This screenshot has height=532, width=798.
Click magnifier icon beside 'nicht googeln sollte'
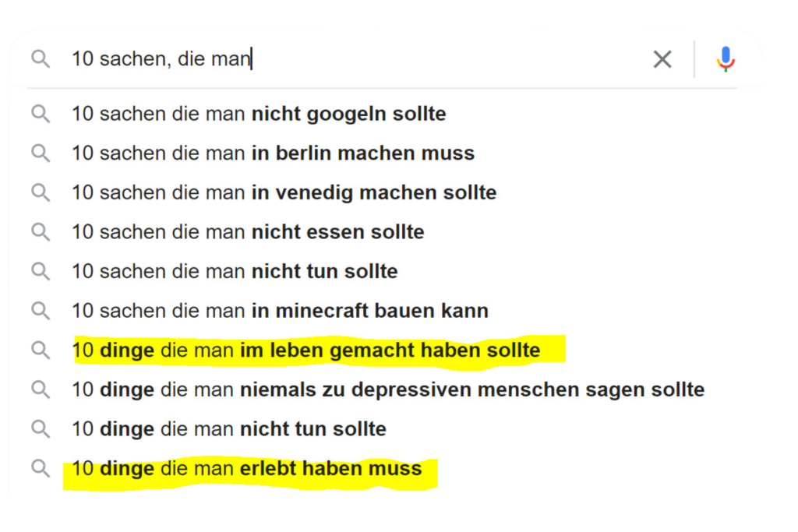pos(41,114)
